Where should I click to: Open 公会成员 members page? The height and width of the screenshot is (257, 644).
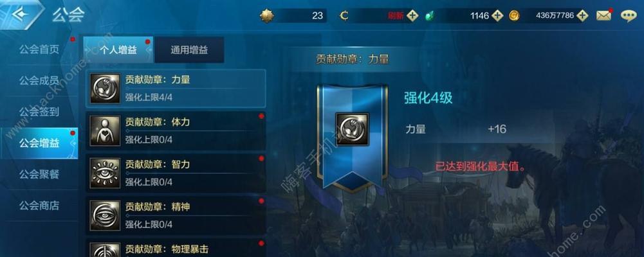[x=39, y=81]
